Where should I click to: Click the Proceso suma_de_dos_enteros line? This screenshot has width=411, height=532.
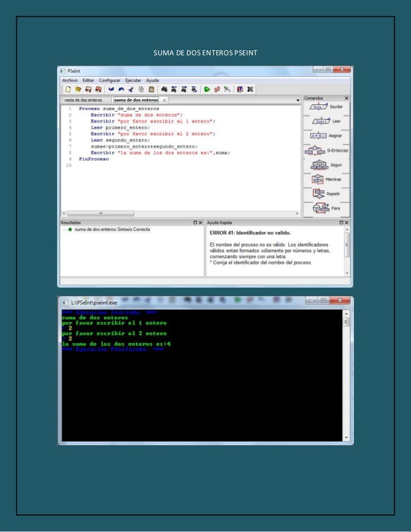[119, 108]
